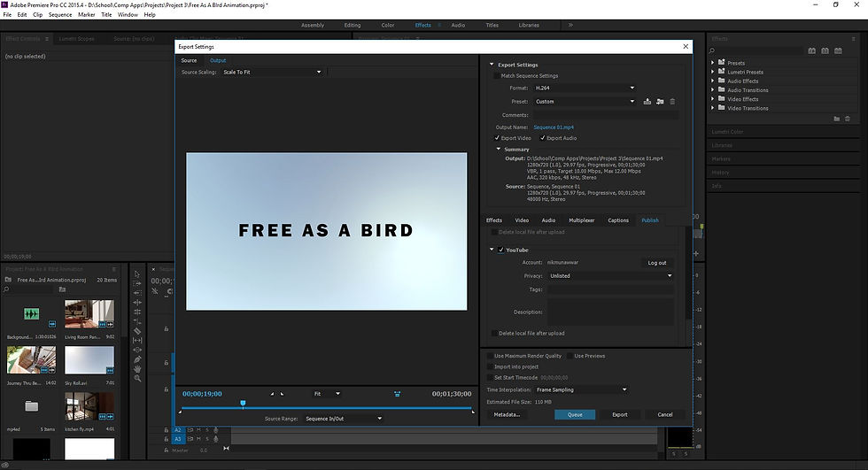Click the YouTube Log out button
The width and height of the screenshot is (868, 470).
pyautogui.click(x=657, y=263)
